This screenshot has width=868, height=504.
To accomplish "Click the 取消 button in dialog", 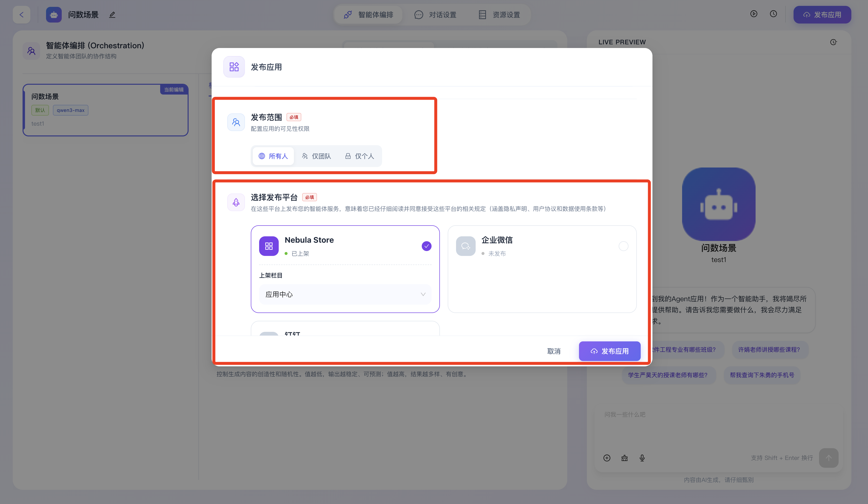I will pos(554,351).
